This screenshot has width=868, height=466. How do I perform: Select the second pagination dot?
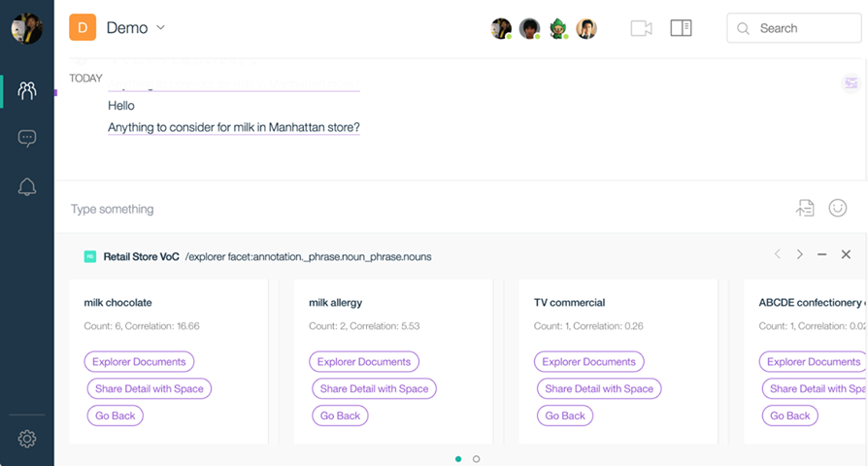click(x=476, y=458)
